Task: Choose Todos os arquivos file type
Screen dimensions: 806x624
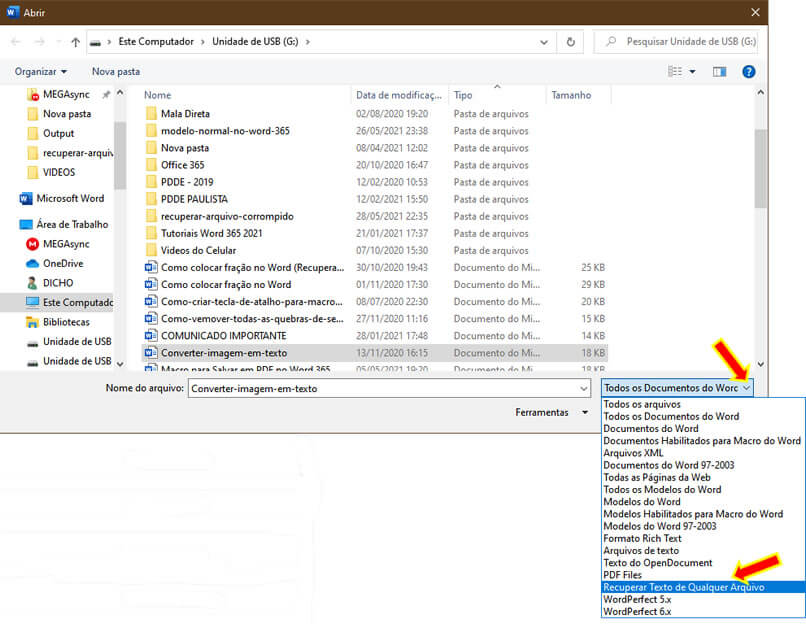Action: click(642, 404)
